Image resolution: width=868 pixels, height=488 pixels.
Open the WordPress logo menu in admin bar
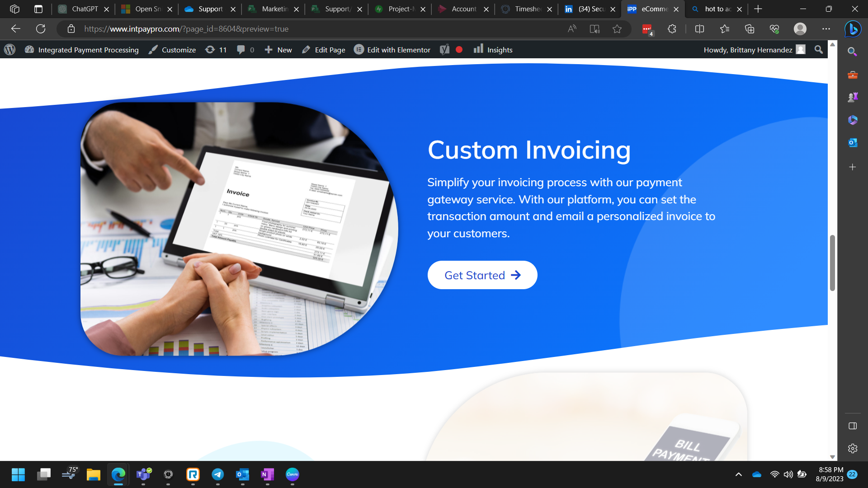point(9,50)
